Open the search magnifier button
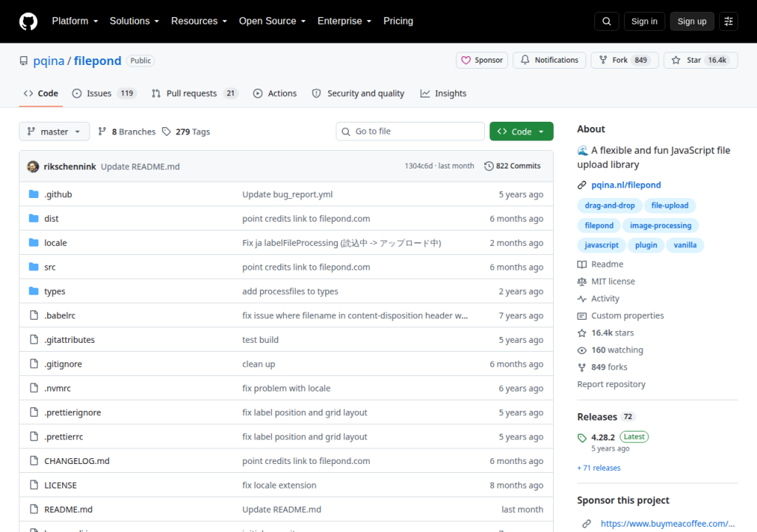757x532 pixels. (606, 21)
